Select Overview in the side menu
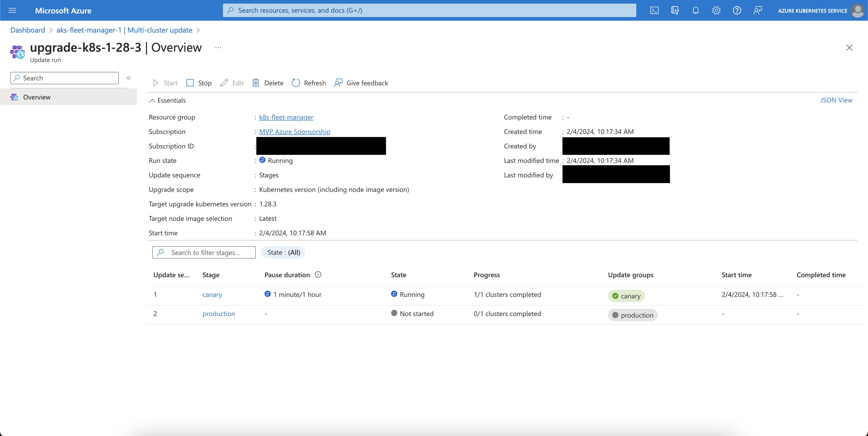Image resolution: width=868 pixels, height=436 pixels. click(37, 97)
